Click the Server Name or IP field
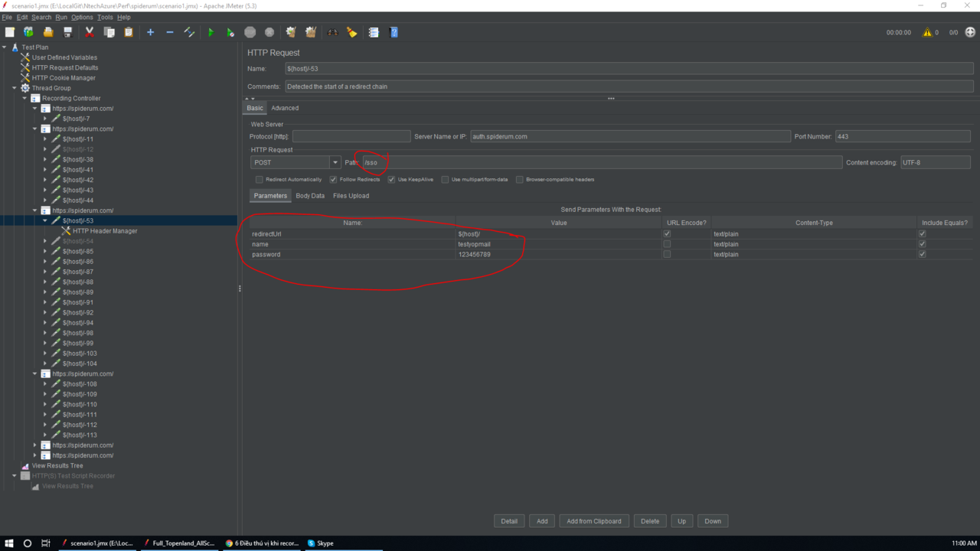 630,136
